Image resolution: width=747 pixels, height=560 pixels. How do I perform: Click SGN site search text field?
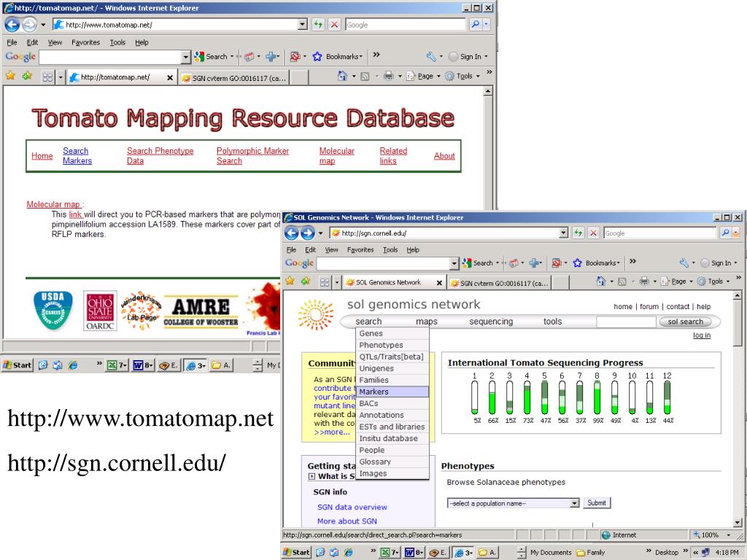(626, 322)
